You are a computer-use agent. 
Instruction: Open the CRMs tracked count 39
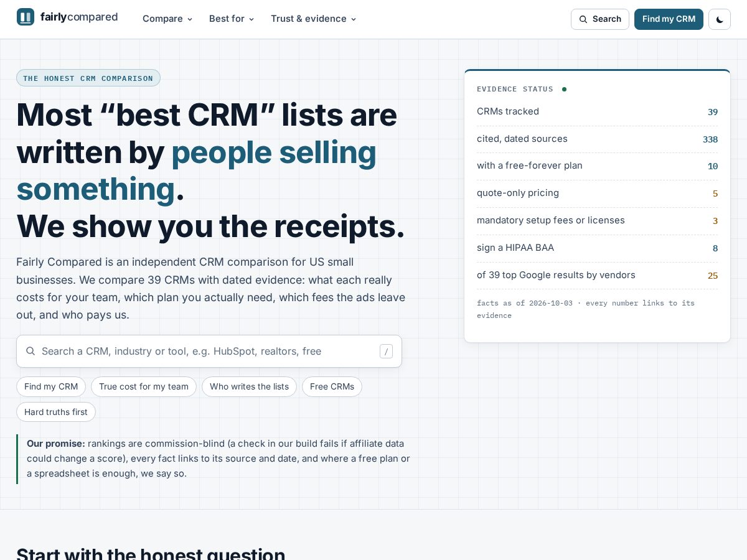713,112
